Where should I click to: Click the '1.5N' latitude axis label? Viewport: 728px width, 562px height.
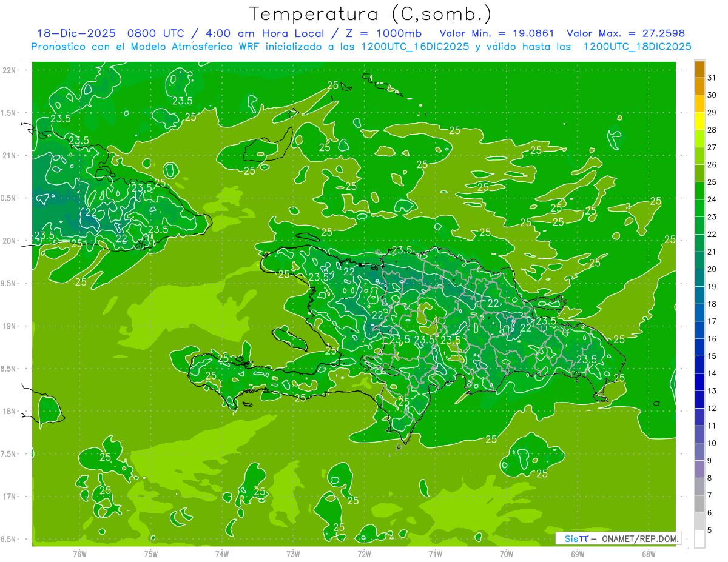coord(8,113)
